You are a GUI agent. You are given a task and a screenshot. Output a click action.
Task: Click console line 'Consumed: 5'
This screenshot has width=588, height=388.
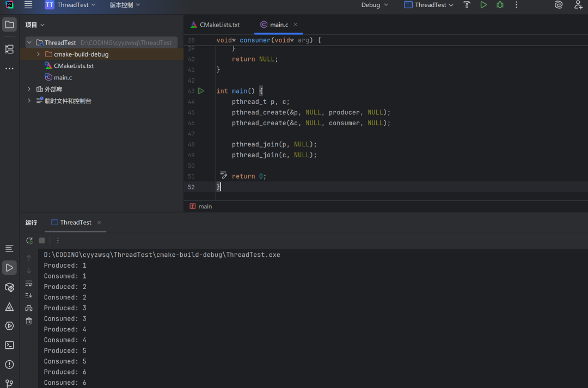[x=65, y=361]
